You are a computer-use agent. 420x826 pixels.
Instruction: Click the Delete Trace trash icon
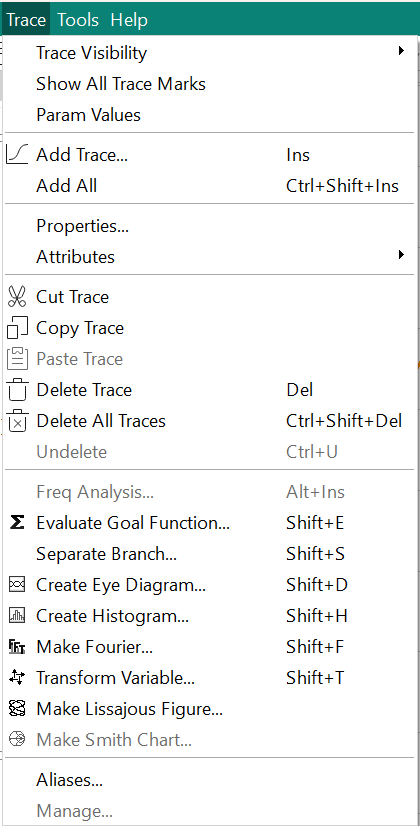tap(17, 390)
